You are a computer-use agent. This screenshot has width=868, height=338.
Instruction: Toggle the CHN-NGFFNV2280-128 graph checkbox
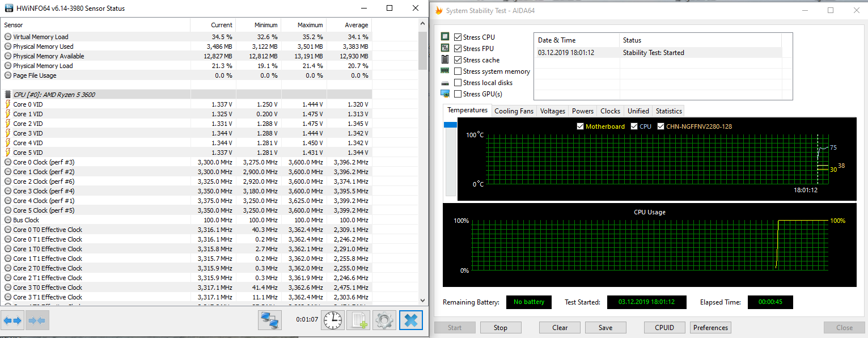pos(661,126)
